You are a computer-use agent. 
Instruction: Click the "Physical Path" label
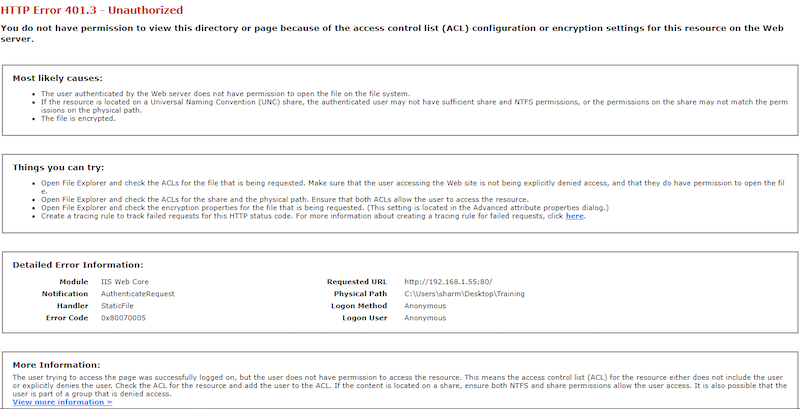(x=361, y=294)
